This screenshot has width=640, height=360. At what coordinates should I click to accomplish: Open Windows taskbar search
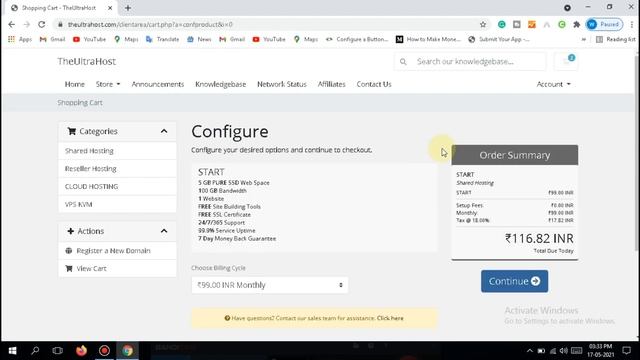(x=35, y=351)
